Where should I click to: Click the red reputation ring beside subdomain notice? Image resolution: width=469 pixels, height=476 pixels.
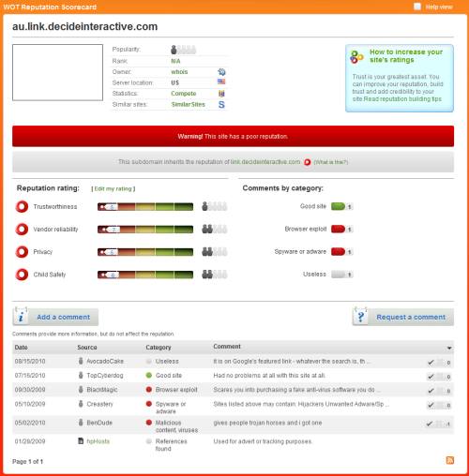[x=308, y=162]
